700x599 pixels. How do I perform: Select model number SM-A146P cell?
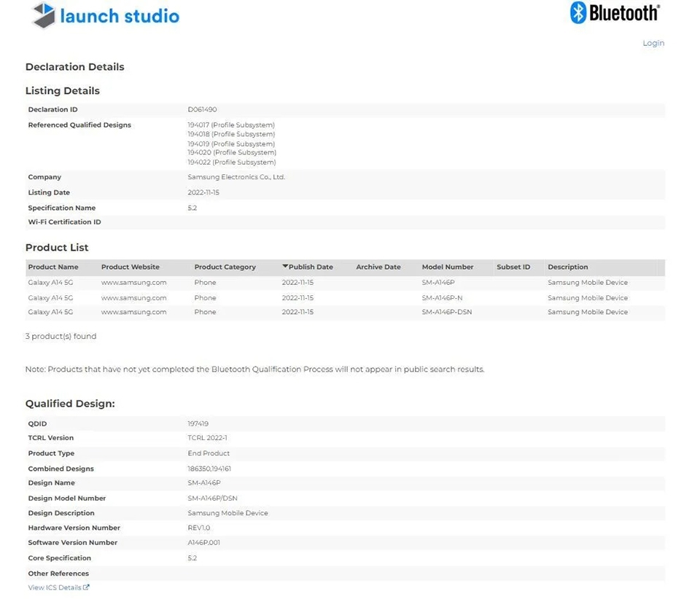[438, 282]
